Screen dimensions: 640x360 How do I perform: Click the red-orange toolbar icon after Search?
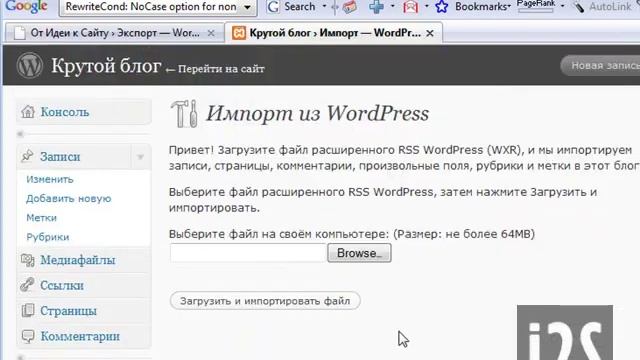pyautogui.click(x=350, y=7)
